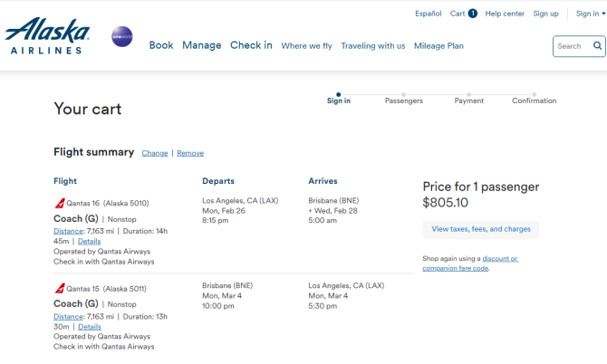This screenshot has height=364, width=607.
Task: Click the magnifying glass search icon
Action: (x=597, y=45)
